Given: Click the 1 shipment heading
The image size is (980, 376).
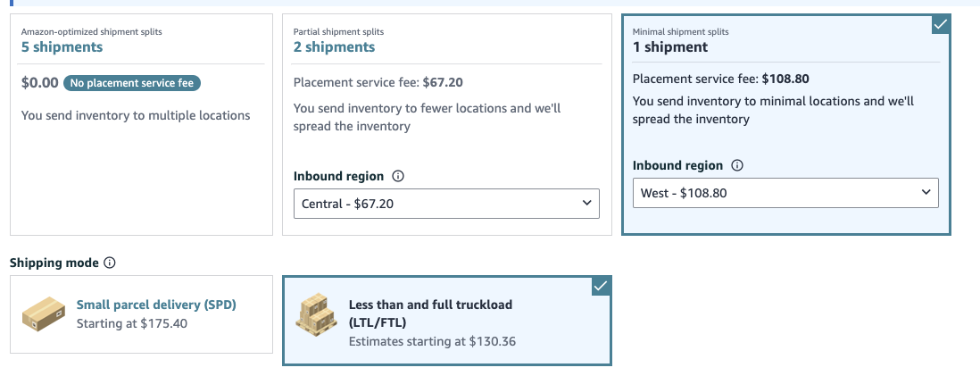Looking at the screenshot, I should [670, 47].
